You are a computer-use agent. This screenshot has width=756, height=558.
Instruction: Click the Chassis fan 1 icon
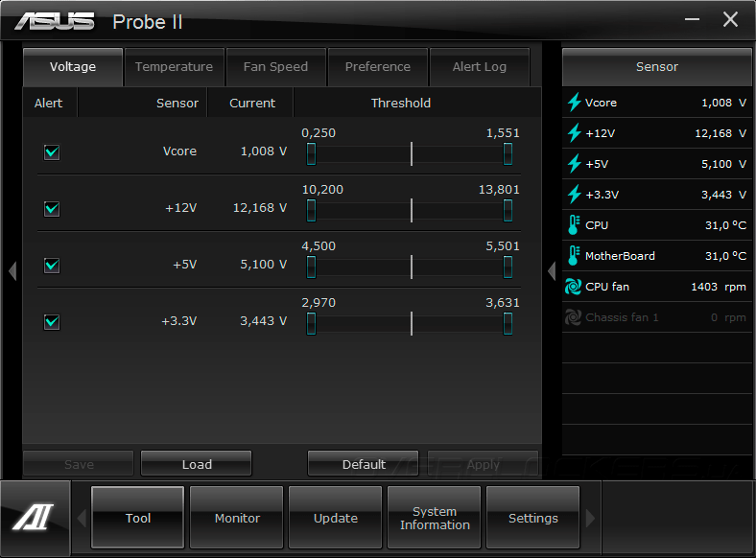(x=574, y=317)
